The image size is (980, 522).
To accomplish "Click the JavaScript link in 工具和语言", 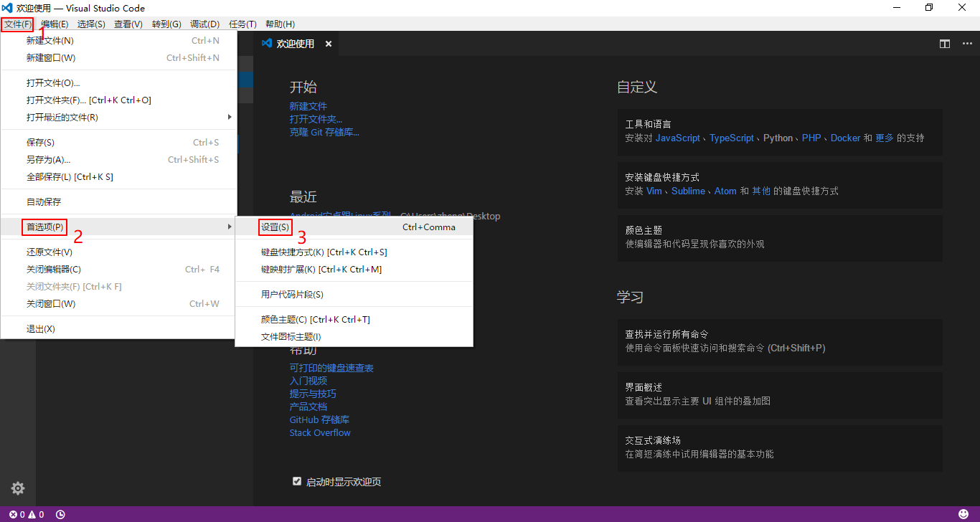I will pyautogui.click(x=678, y=138).
